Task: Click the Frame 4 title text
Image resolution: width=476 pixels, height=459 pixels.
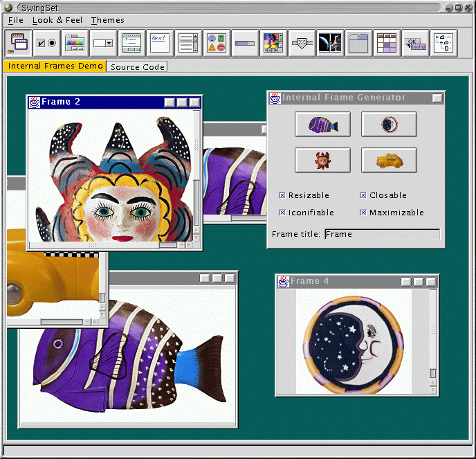Action: pyautogui.click(x=310, y=281)
